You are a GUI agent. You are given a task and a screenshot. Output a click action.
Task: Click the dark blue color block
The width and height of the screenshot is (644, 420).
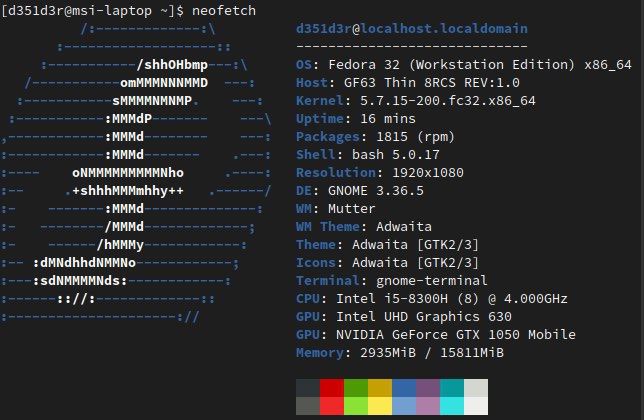point(404,388)
